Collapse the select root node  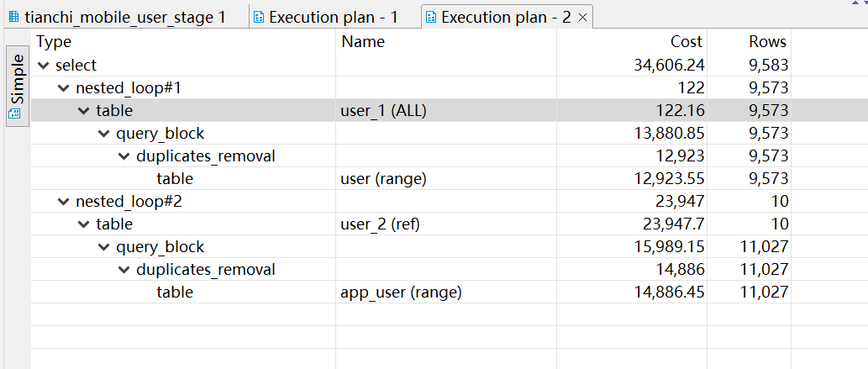coord(43,66)
